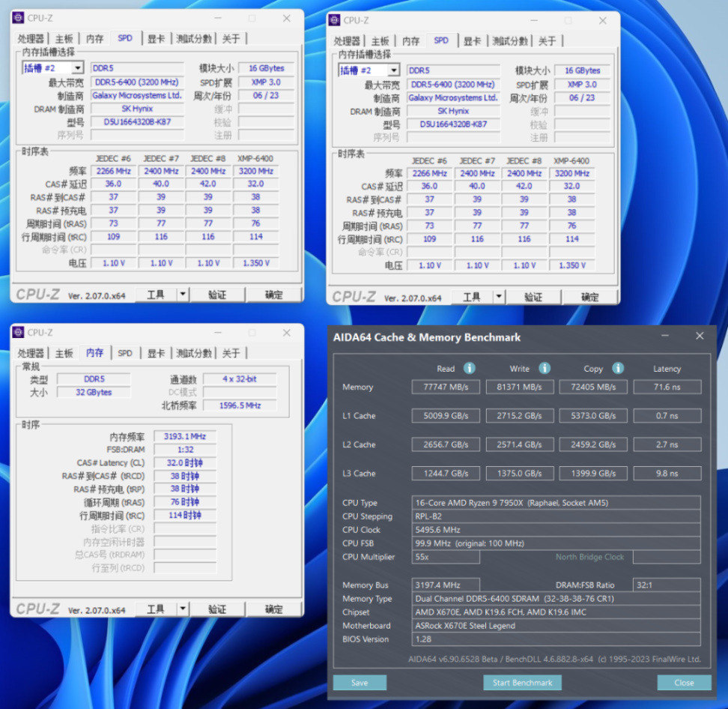Switch to 主板 tab in bottom-left CPU-Z
The width and height of the screenshot is (728, 709).
(x=64, y=353)
